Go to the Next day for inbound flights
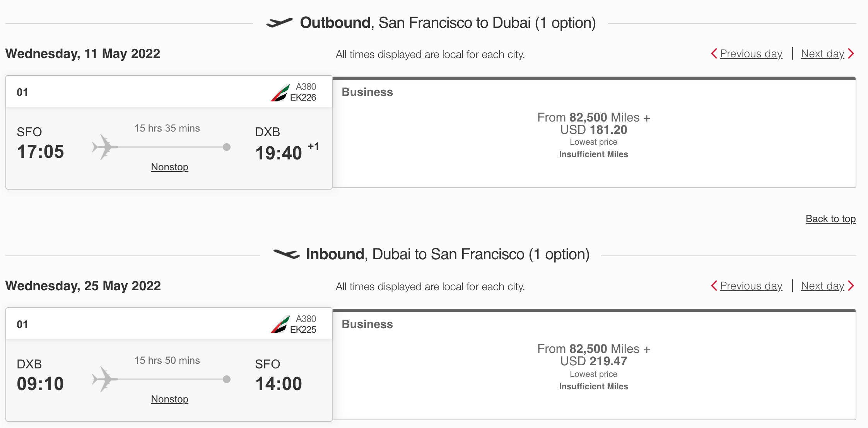This screenshot has height=428, width=868. (823, 286)
